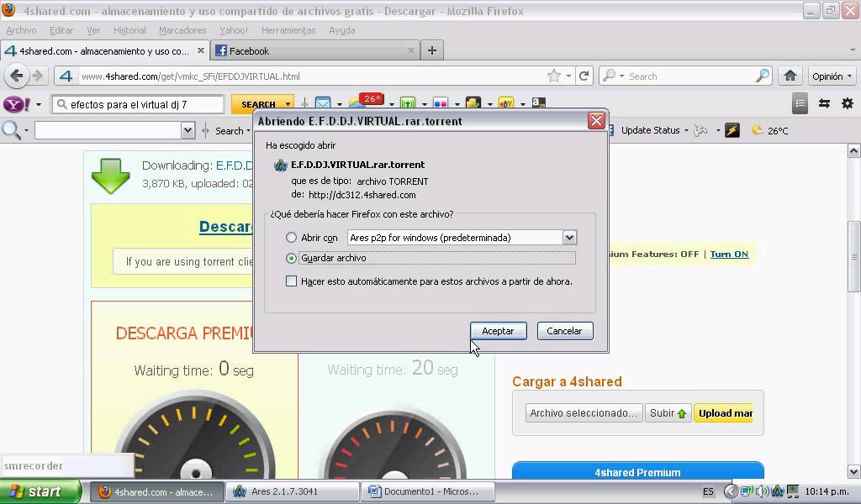Click the 26° weather icon in the Yahoo toolbar

[x=366, y=101]
